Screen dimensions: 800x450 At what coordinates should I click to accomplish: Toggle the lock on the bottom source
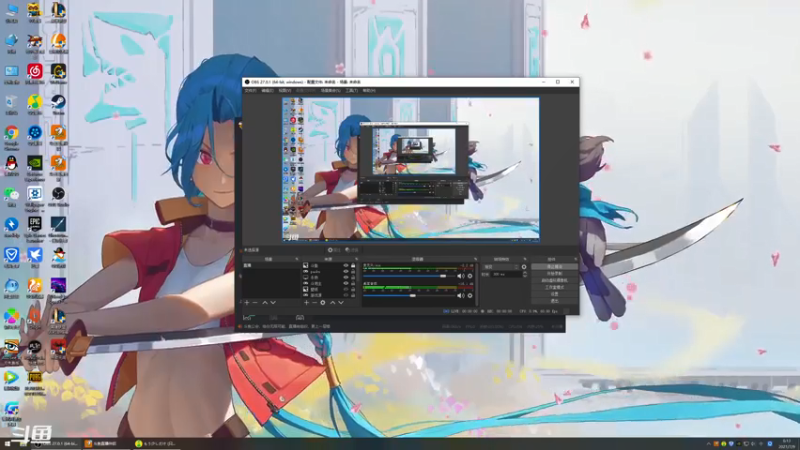(353, 295)
